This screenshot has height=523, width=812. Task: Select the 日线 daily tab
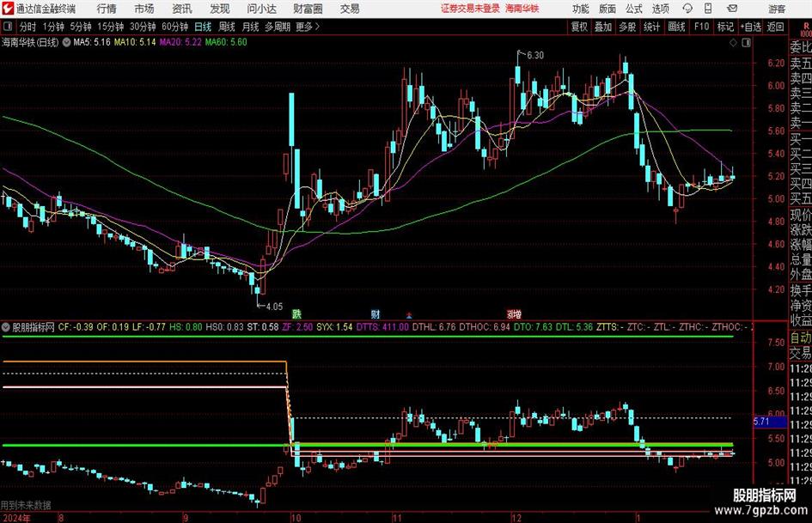pyautogui.click(x=203, y=27)
